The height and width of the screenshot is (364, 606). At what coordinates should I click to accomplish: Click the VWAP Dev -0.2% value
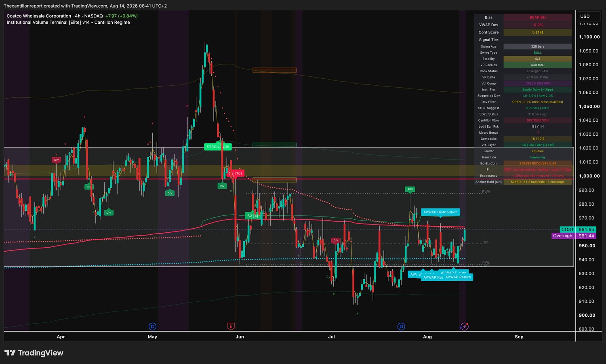pyautogui.click(x=537, y=25)
